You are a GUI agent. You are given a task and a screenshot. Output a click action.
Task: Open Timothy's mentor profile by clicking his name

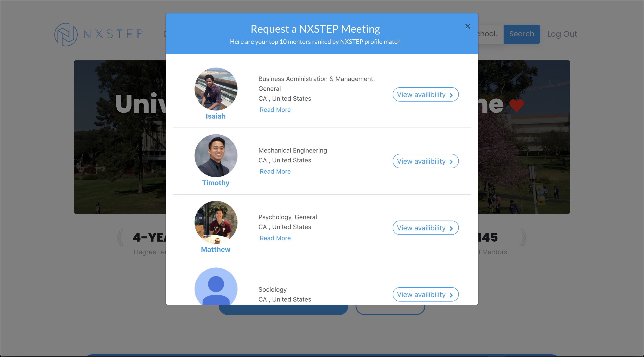(x=216, y=183)
